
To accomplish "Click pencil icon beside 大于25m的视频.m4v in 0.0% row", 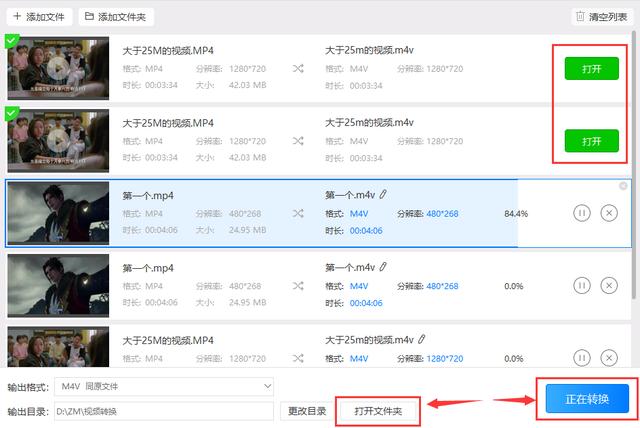I will [422, 339].
